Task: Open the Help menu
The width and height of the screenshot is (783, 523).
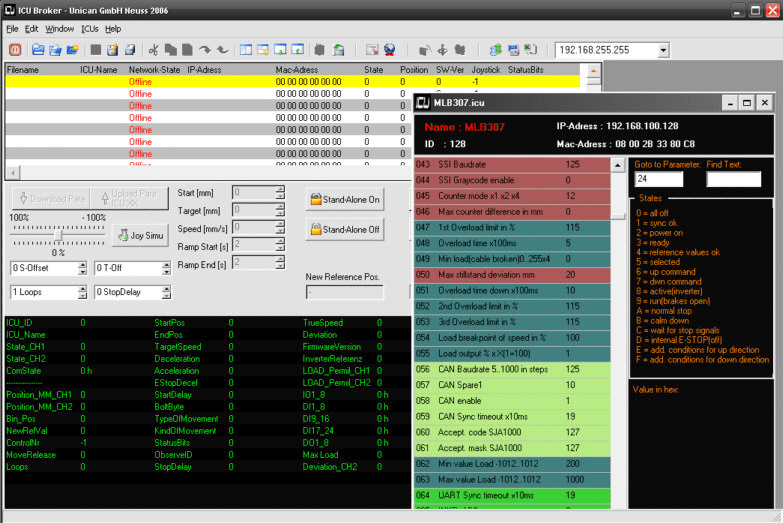Action: click(x=113, y=29)
